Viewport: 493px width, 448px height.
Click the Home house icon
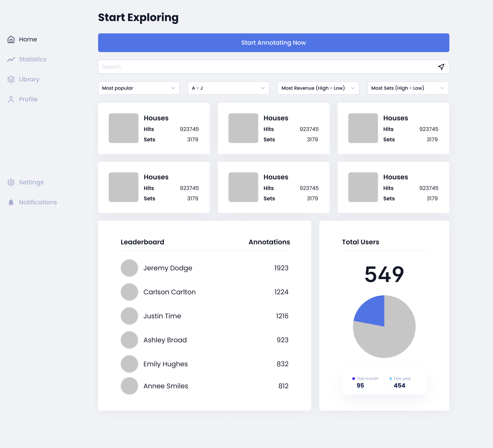pyautogui.click(x=11, y=39)
